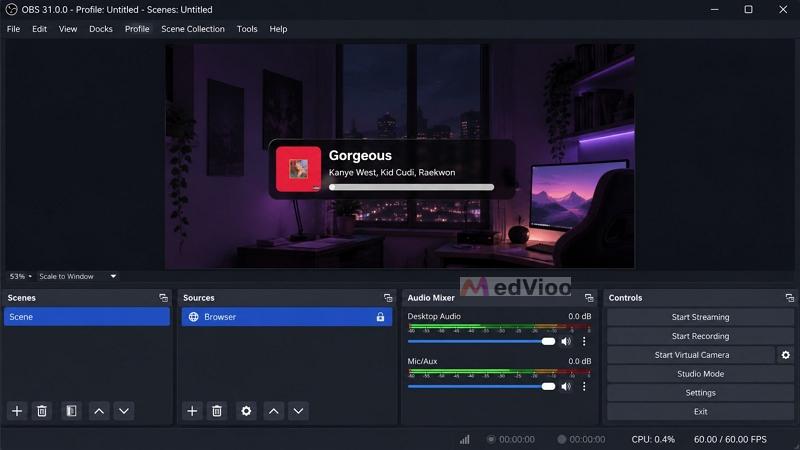Image resolution: width=800 pixels, height=450 pixels.
Task: Open the Scale to Window dropdown
Action: (78, 276)
